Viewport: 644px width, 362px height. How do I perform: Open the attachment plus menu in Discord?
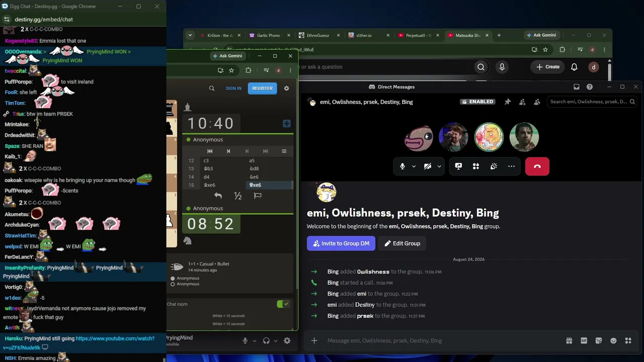tap(314, 340)
